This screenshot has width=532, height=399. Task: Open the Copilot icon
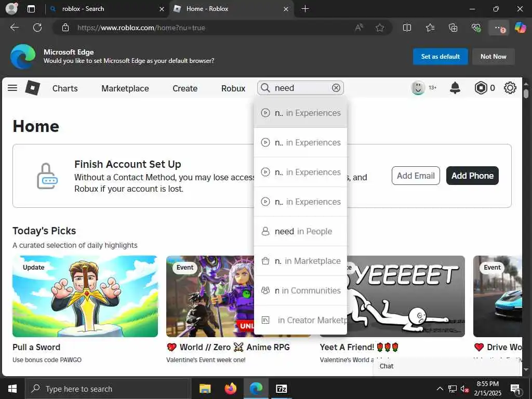[x=521, y=28]
